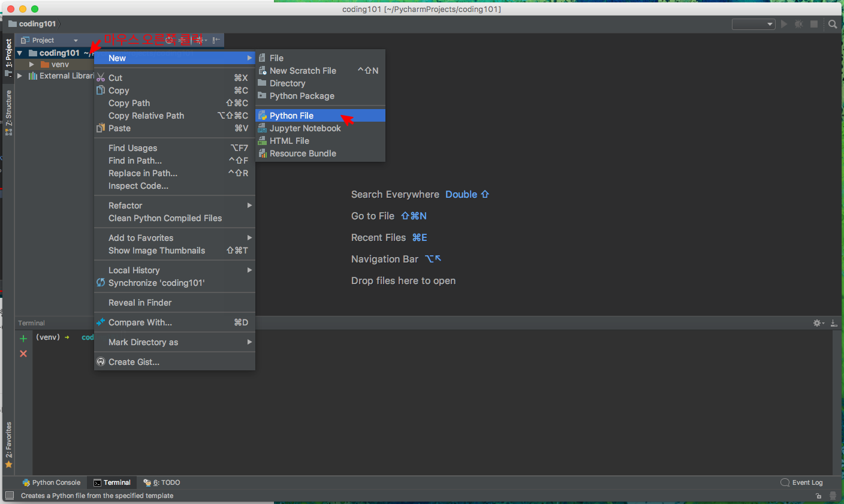The image size is (844, 504).
Task: Open the TODO tool window tab
Action: click(x=162, y=482)
